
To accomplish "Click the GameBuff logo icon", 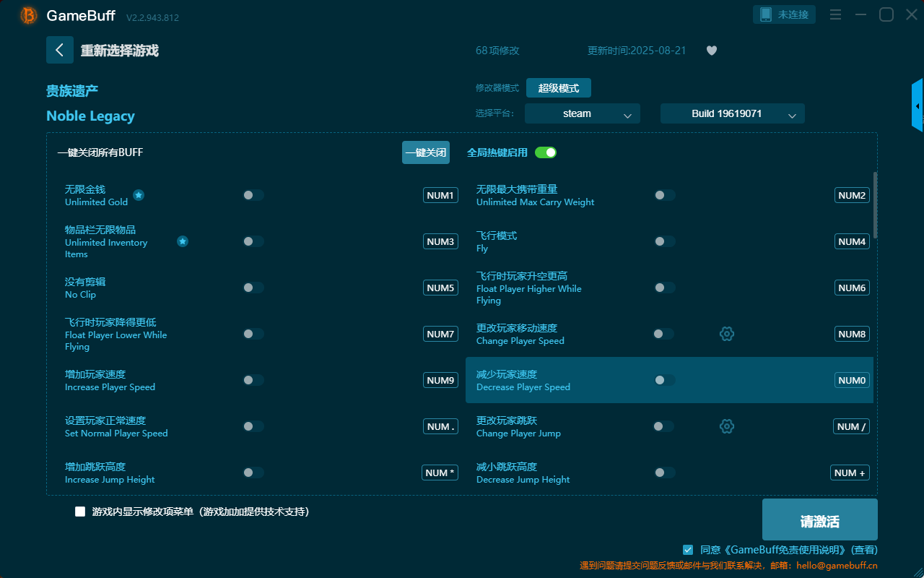I will [29, 15].
